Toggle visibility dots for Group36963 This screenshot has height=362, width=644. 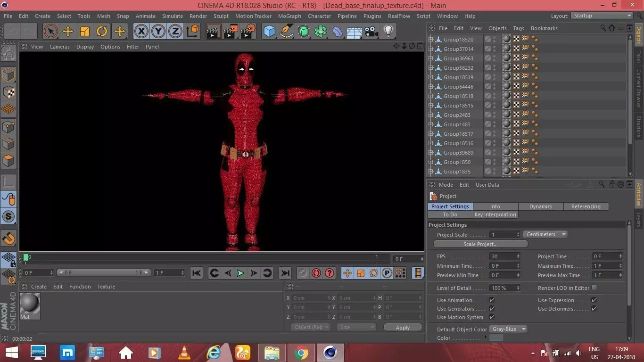click(494, 58)
